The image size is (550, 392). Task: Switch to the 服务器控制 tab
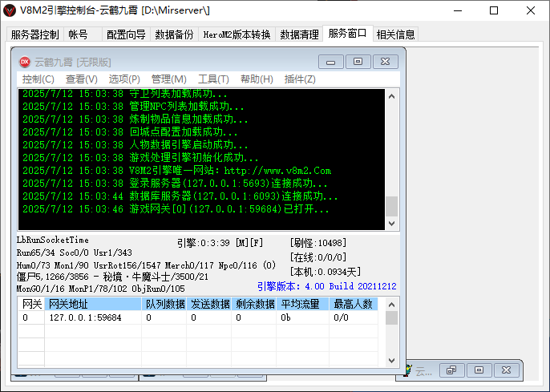(34, 34)
